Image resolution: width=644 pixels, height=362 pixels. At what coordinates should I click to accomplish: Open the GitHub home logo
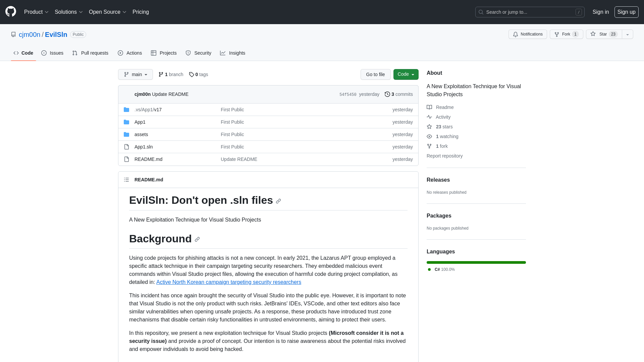[11, 12]
